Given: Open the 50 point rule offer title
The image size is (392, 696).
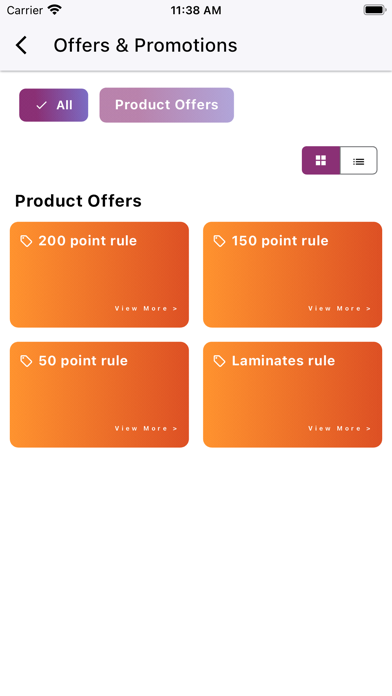Looking at the screenshot, I should (83, 361).
